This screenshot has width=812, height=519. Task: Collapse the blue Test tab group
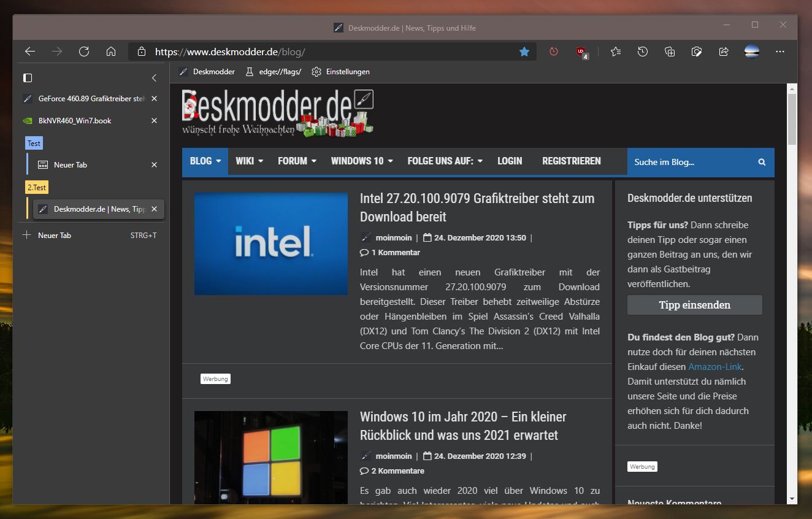34,143
